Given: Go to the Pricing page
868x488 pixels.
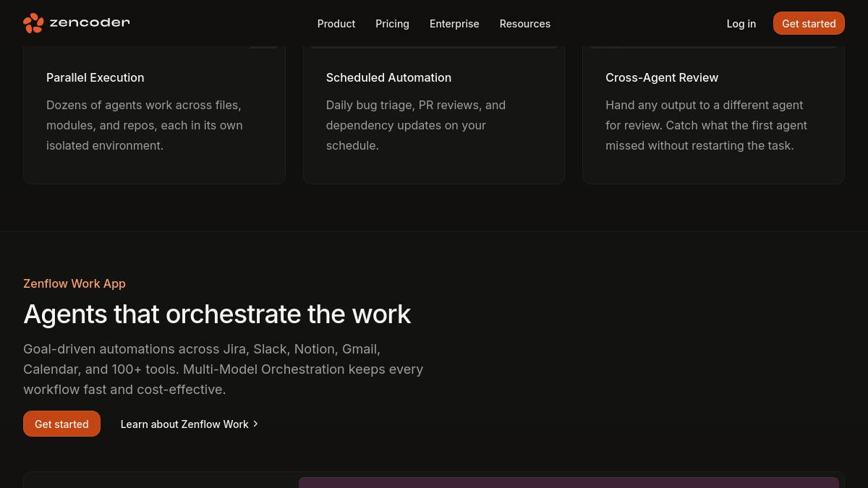Looking at the screenshot, I should pos(392,24).
